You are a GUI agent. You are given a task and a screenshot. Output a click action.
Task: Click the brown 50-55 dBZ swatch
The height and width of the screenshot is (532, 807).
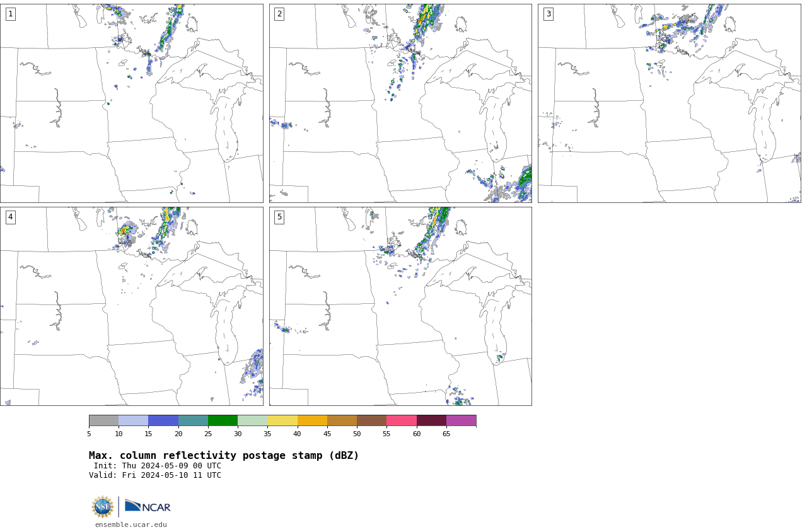[371, 420]
